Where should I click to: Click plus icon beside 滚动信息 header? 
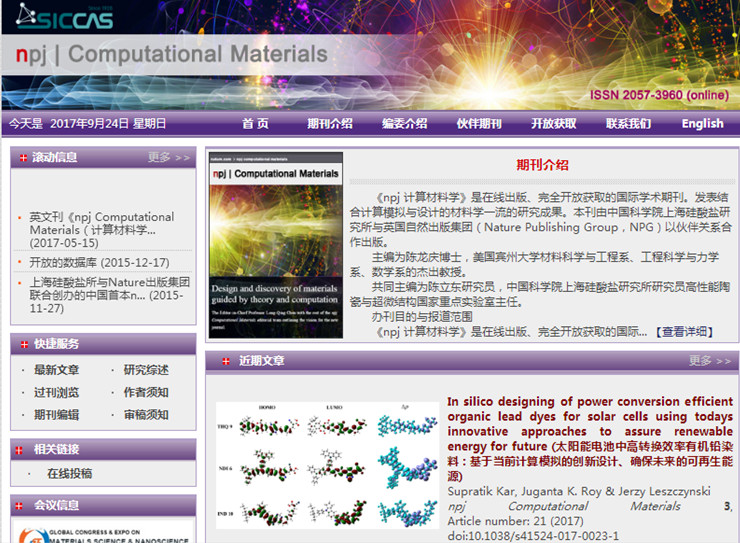tap(23, 157)
